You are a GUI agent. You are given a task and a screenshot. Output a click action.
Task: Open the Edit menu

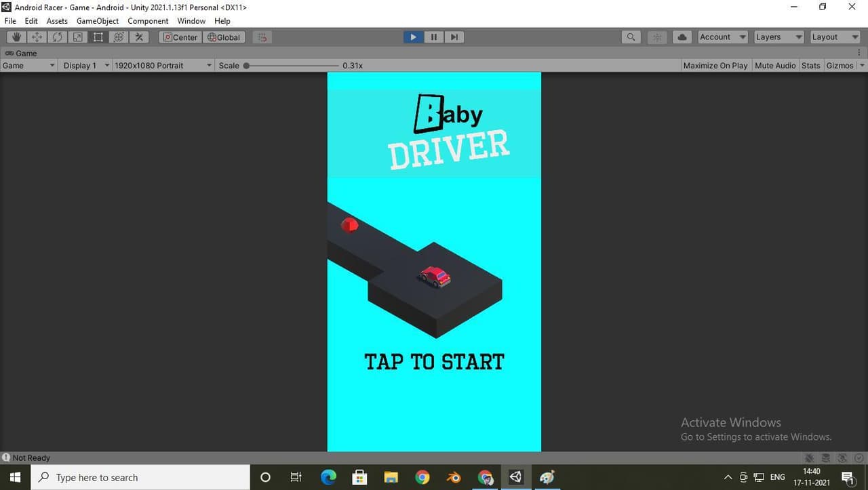coord(31,21)
